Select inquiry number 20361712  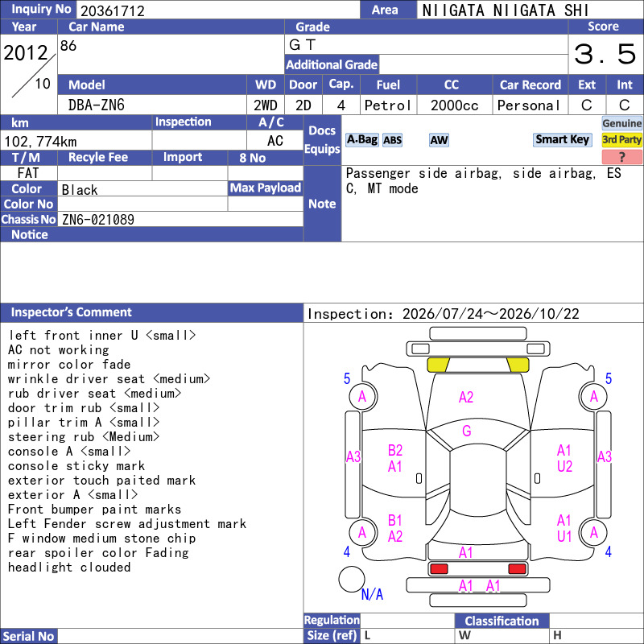(113, 10)
